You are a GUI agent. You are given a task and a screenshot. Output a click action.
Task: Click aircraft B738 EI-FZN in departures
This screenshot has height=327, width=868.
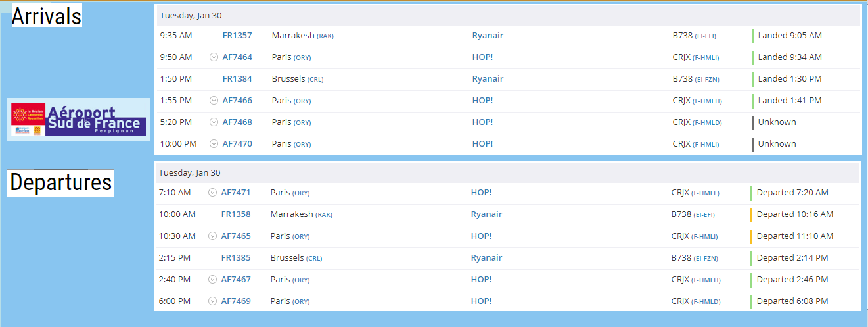coord(694,258)
